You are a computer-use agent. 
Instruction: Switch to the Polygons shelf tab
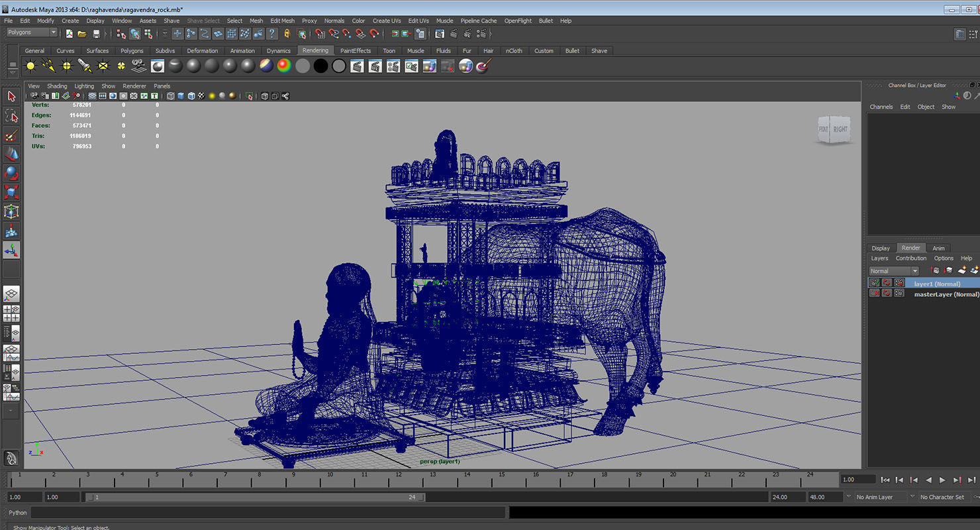point(132,51)
